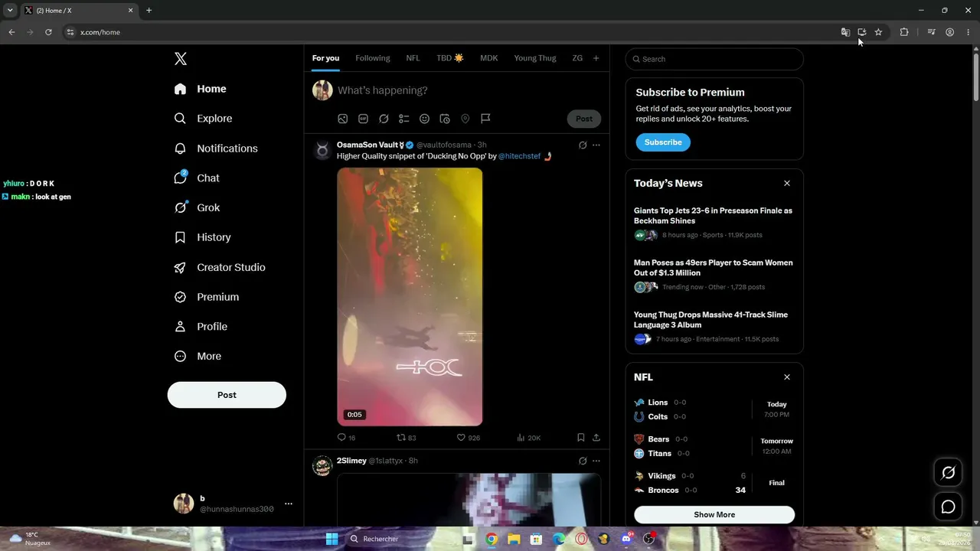Open File Explorer from the taskbar
This screenshot has width=980, height=551.
(514, 539)
